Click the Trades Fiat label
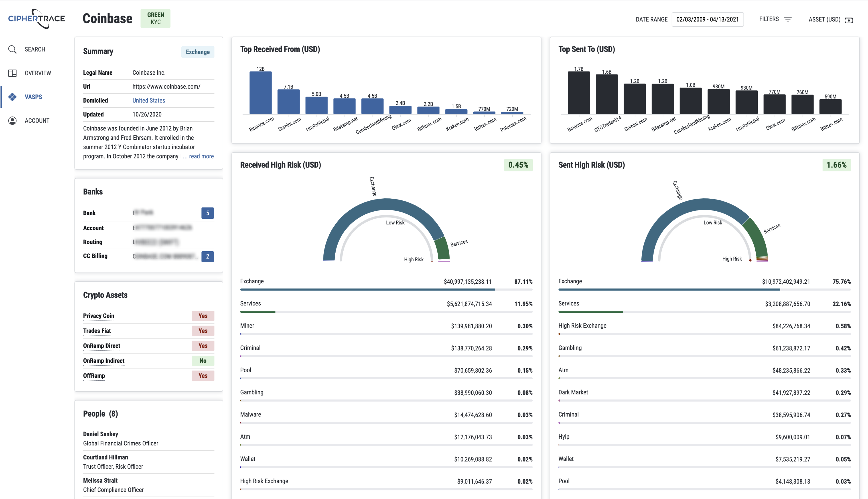 [x=97, y=331]
